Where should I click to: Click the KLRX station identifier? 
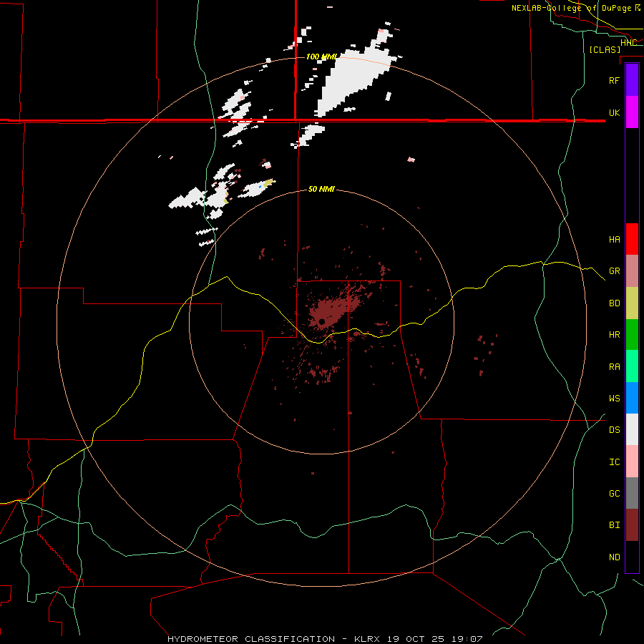click(367, 639)
